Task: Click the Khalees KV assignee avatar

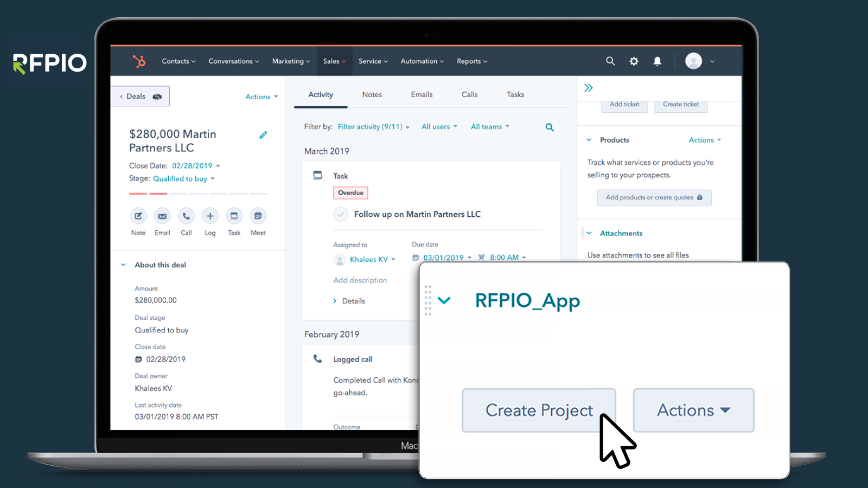Action: [340, 260]
